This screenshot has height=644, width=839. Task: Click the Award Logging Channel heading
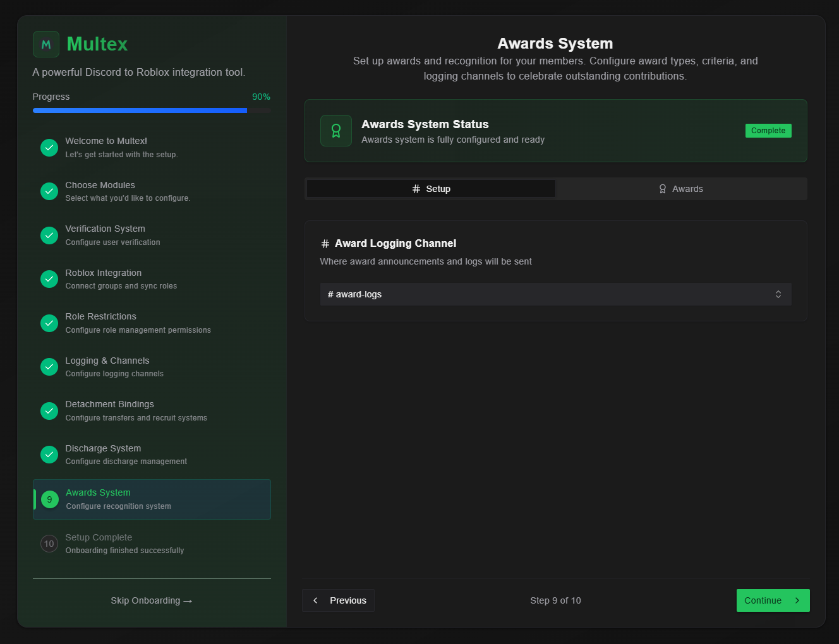point(395,244)
